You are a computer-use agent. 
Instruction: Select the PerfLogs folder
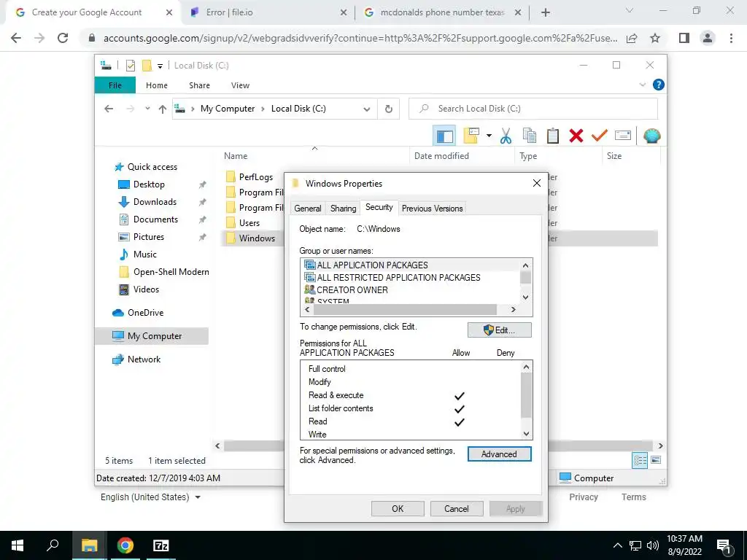click(256, 177)
